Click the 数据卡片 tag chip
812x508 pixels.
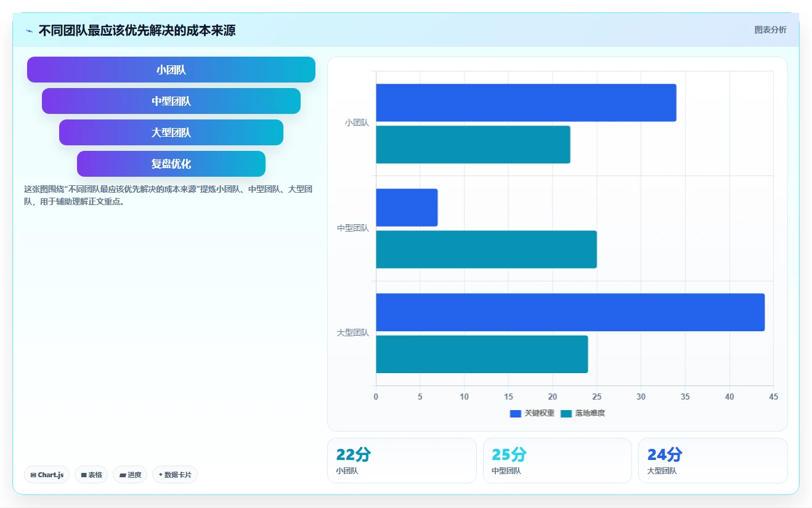[x=175, y=475]
